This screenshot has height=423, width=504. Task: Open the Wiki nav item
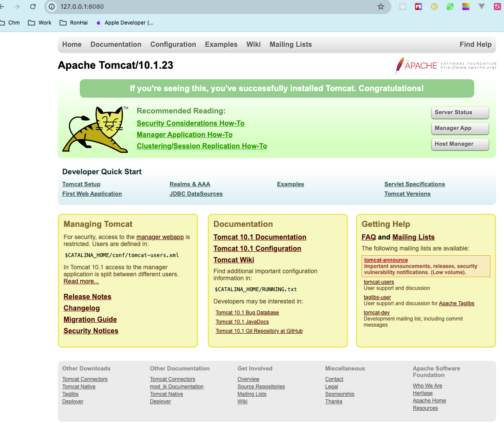(253, 44)
